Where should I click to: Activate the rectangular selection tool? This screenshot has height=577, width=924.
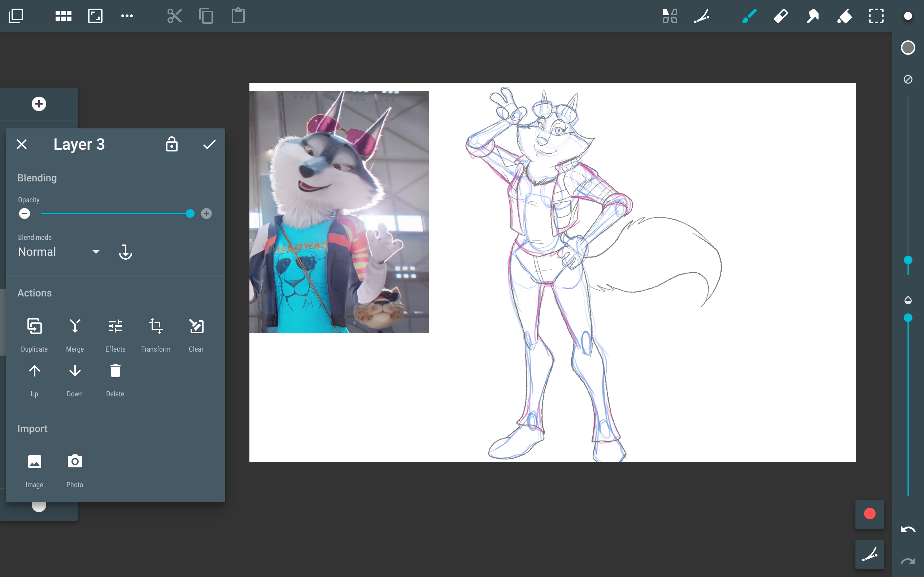(x=876, y=16)
